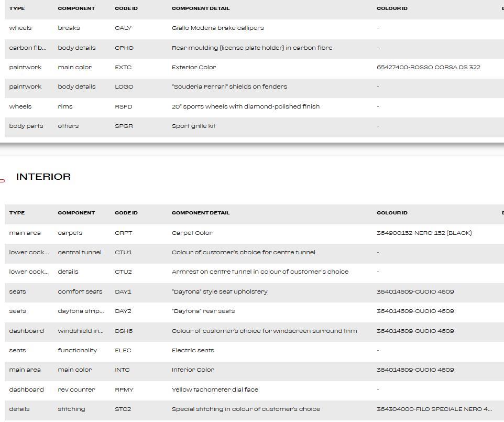This screenshot has height=422, width=504.
Task: Select the Giallo Modena brake callipers row
Action: click(x=217, y=28)
